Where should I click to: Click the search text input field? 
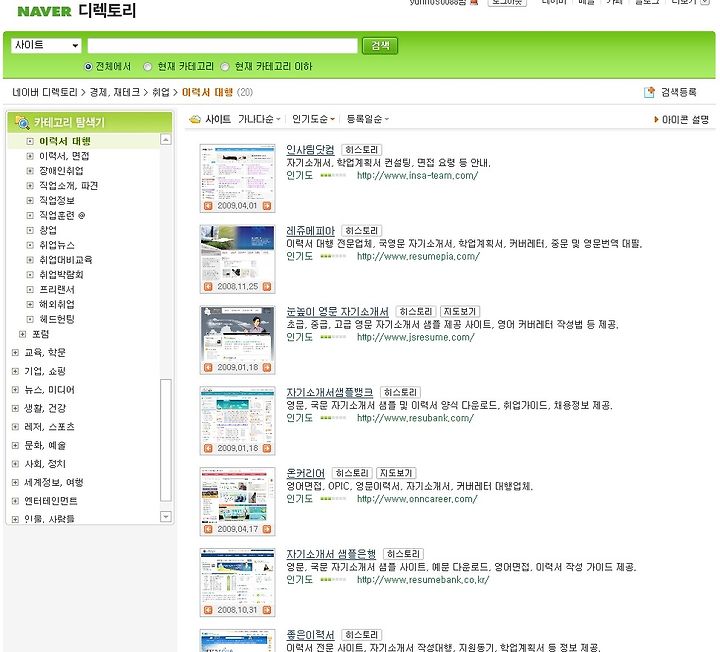tap(222, 45)
